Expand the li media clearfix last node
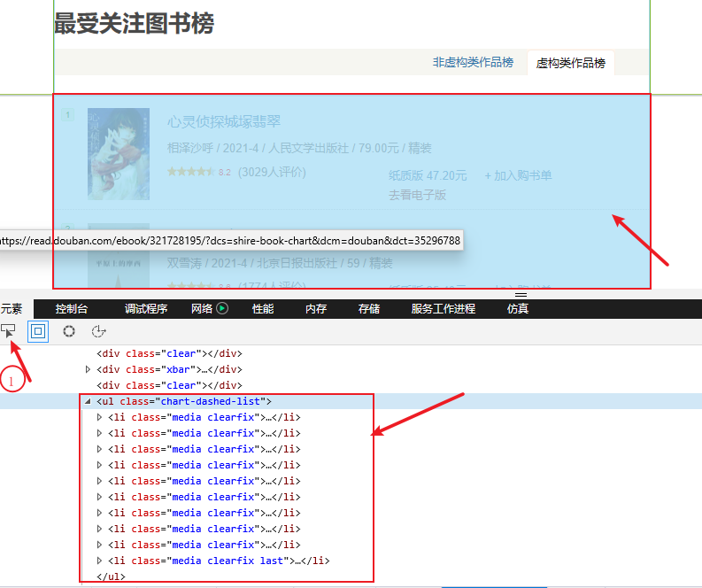The width and height of the screenshot is (702, 588). point(99,561)
